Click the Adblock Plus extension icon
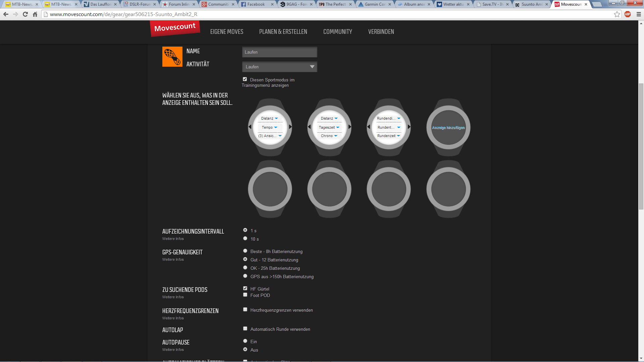 click(628, 14)
